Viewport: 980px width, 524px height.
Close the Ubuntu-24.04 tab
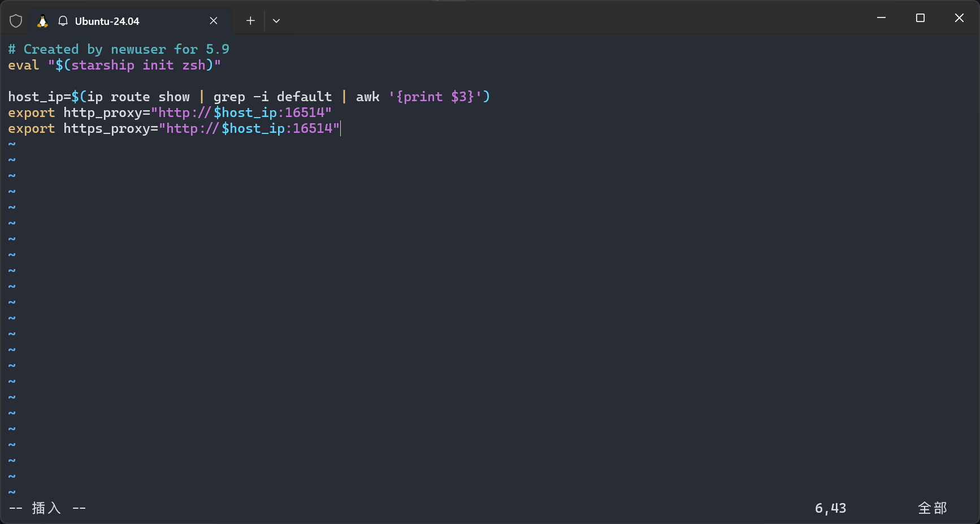coord(214,21)
